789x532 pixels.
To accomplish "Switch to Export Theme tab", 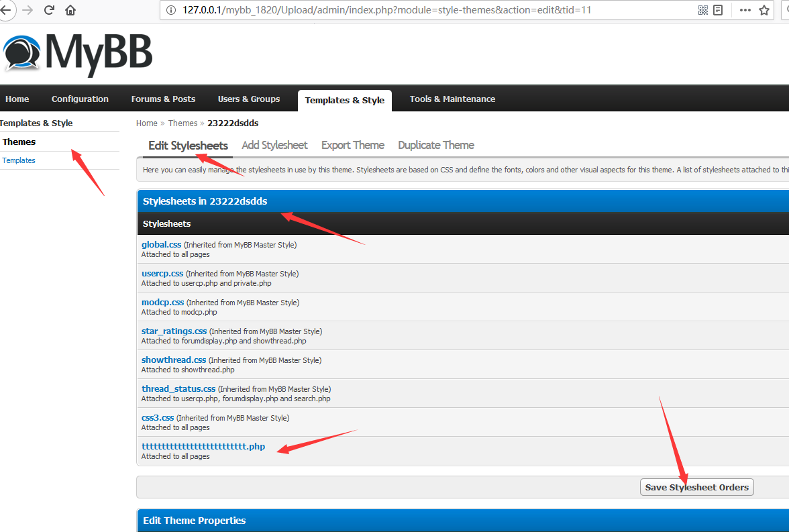I will pos(353,146).
